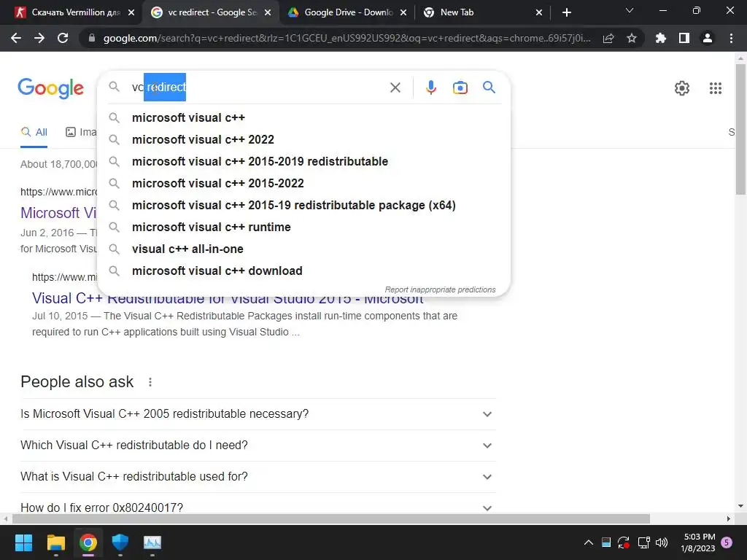Switch to the New Tab tab

481,12
